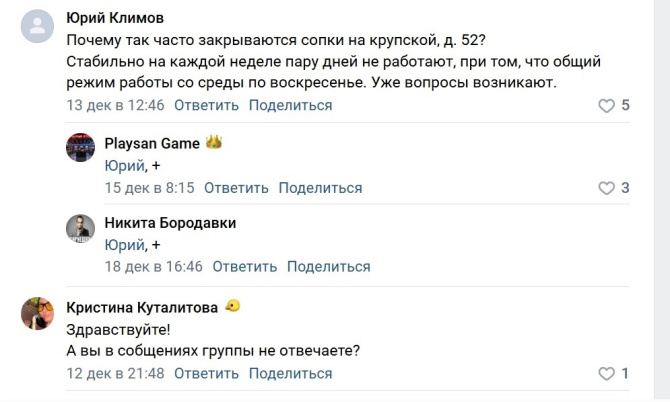
Task: Reply to Playsan Game's comment via Ответить
Action: [236, 188]
